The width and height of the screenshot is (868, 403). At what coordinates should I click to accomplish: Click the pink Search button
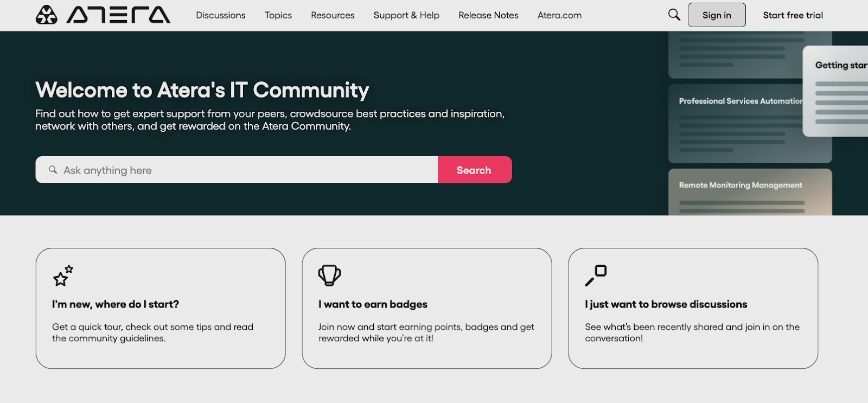(x=475, y=170)
